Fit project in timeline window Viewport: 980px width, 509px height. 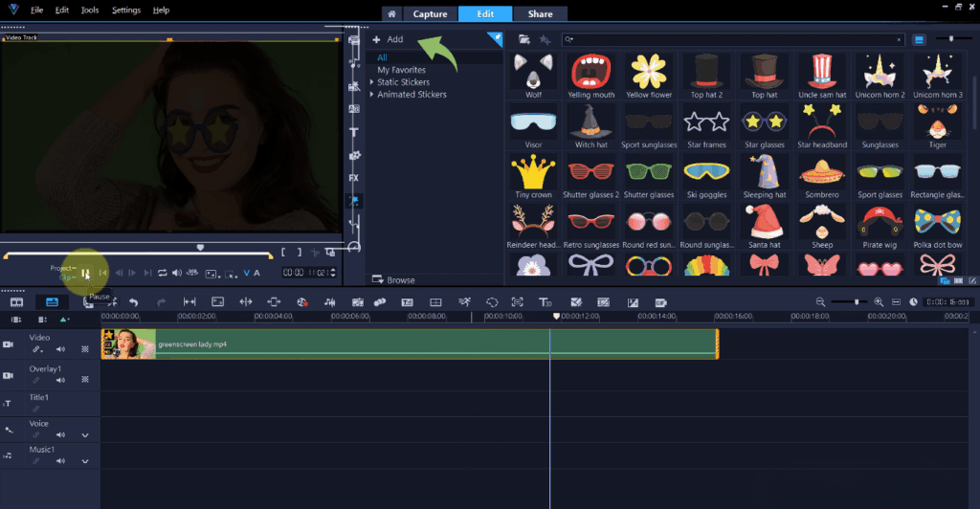[x=896, y=301]
